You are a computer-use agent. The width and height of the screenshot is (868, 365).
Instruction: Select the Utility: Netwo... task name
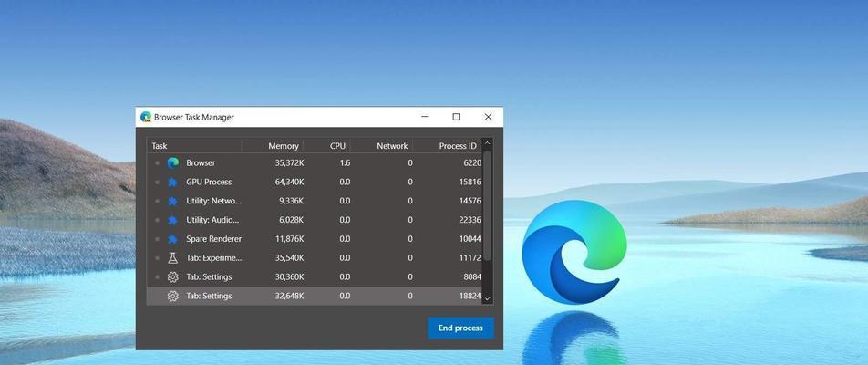click(213, 201)
